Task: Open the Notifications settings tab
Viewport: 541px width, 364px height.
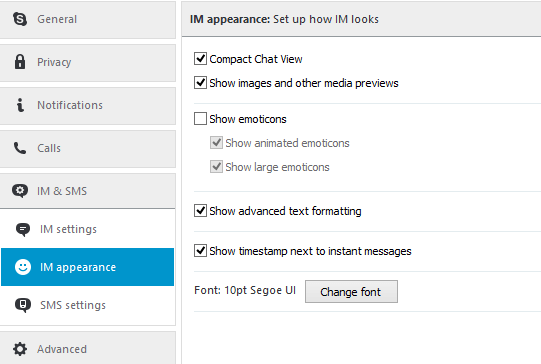Action: tap(88, 106)
